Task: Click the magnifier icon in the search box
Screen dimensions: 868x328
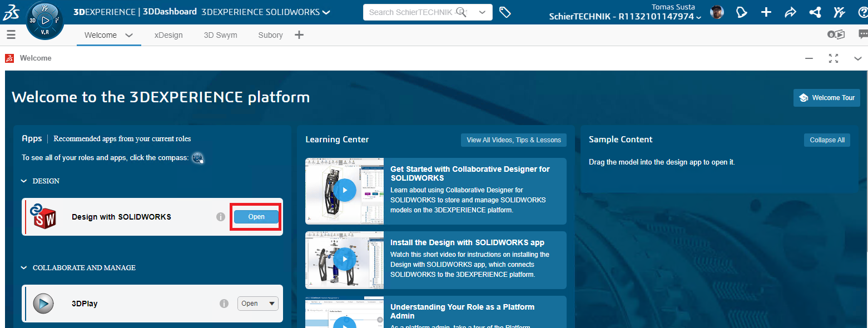Action: (x=462, y=12)
